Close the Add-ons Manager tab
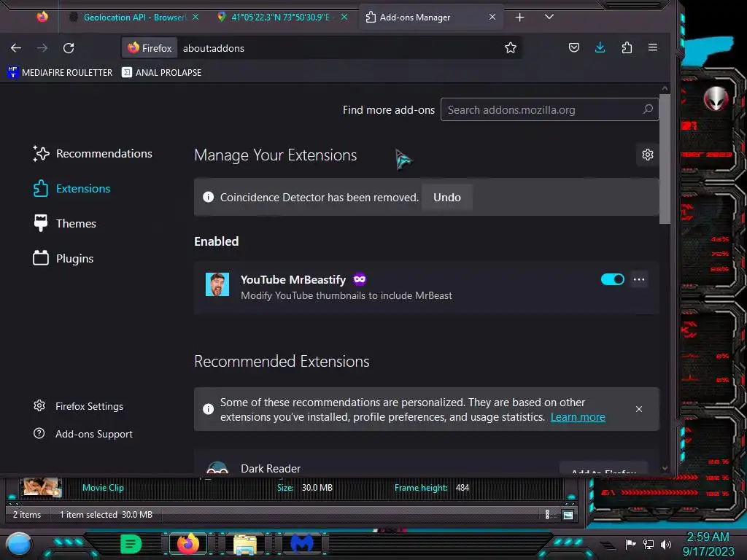747x560 pixels. (492, 17)
